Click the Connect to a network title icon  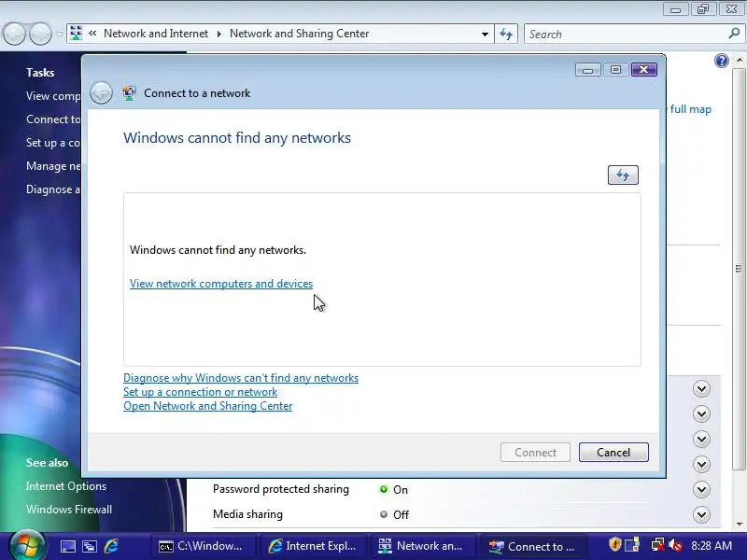pyautogui.click(x=129, y=92)
